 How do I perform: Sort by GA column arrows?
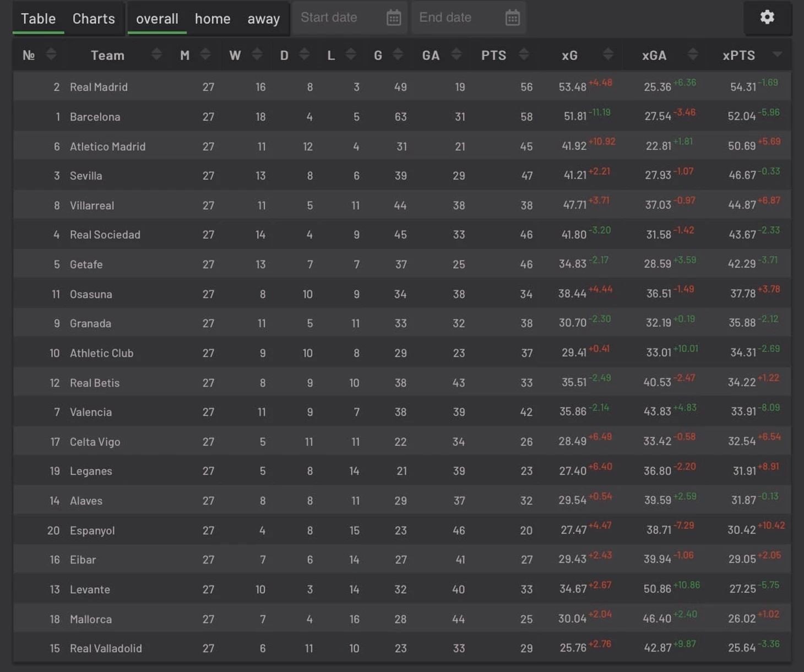pos(456,54)
